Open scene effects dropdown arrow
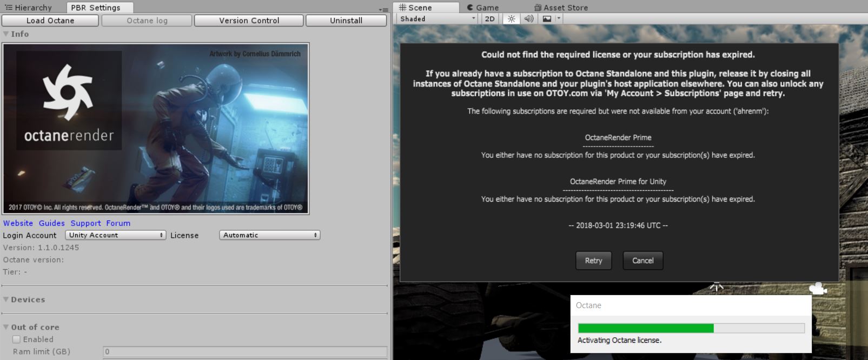This screenshot has height=360, width=868. (x=559, y=19)
